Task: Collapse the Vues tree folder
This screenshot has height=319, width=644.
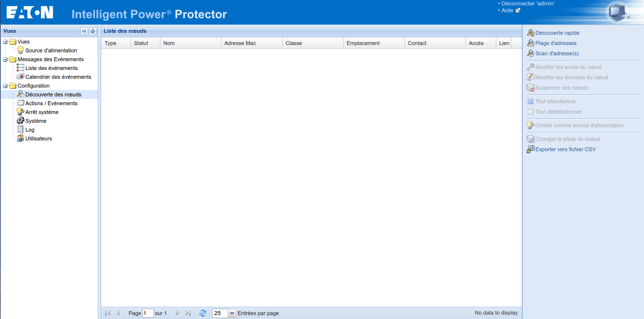Action: tap(5, 42)
